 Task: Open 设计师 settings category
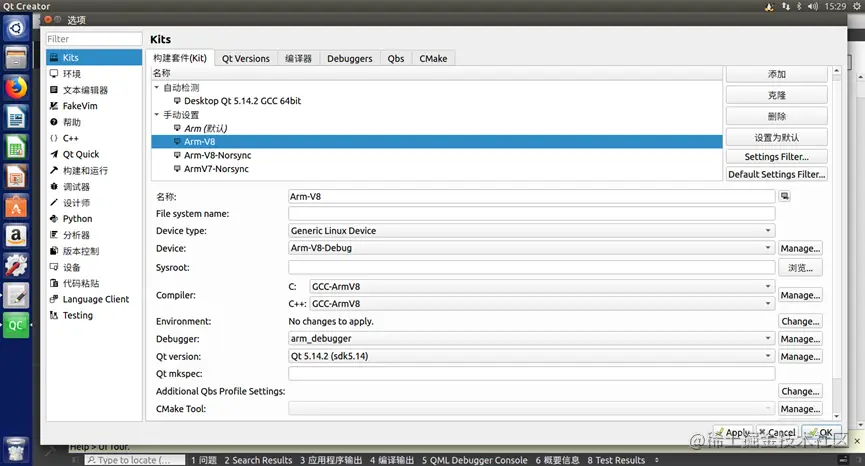(94, 202)
